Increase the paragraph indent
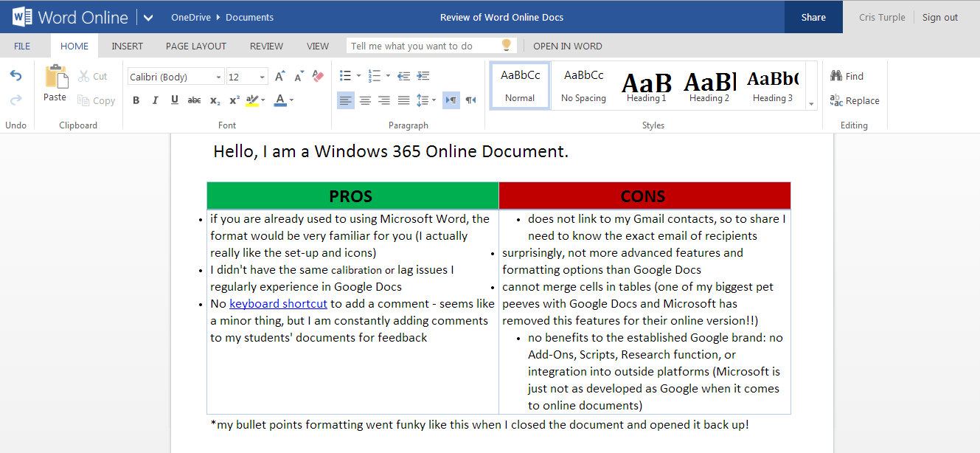 [x=423, y=76]
